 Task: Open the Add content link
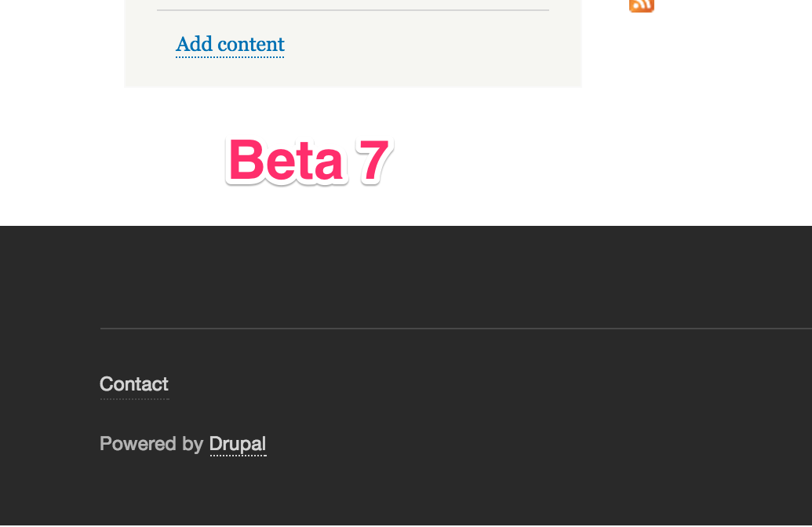(230, 45)
